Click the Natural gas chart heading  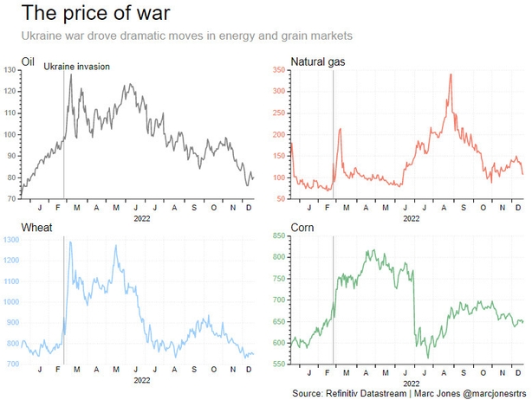[x=318, y=61]
